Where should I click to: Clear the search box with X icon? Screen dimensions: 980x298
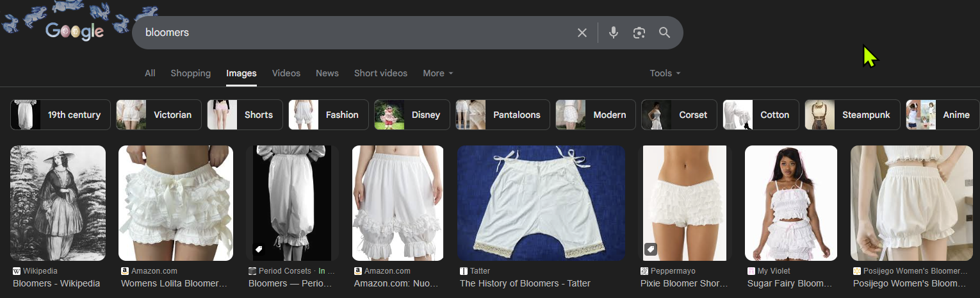click(x=582, y=33)
